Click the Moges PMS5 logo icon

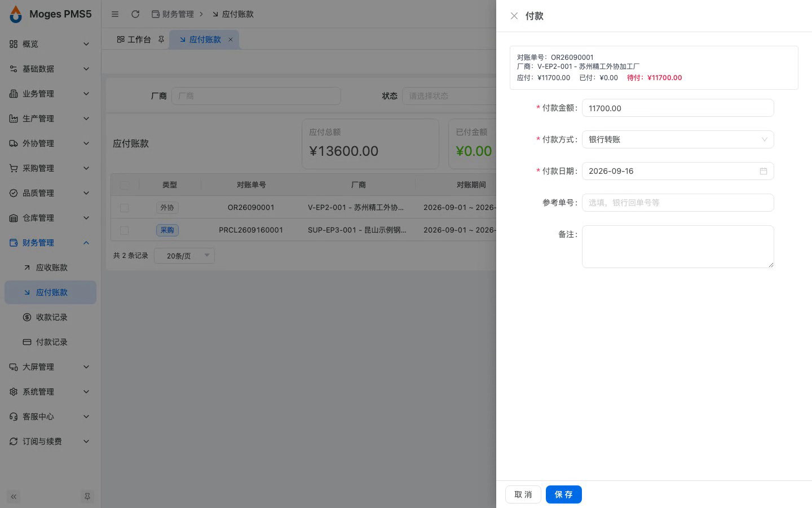click(x=16, y=14)
